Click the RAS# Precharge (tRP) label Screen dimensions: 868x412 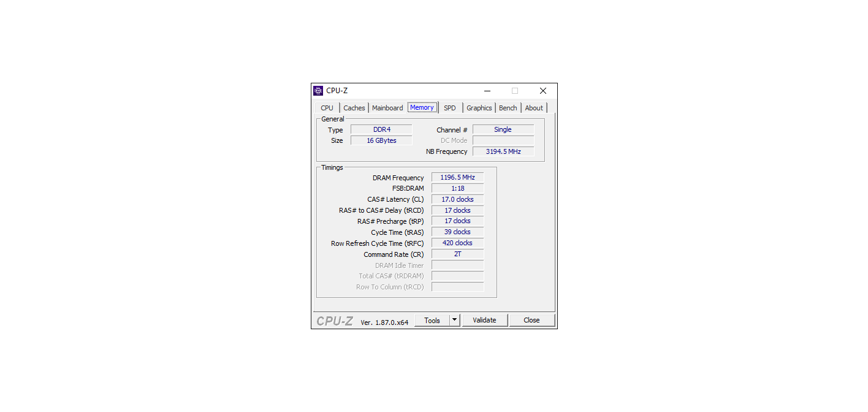[x=390, y=221]
